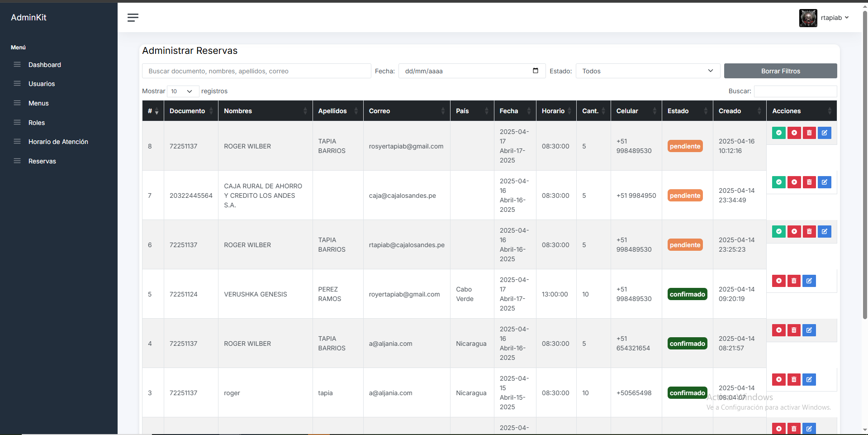Edit reservation 7 via blue edit icon

pyautogui.click(x=824, y=182)
